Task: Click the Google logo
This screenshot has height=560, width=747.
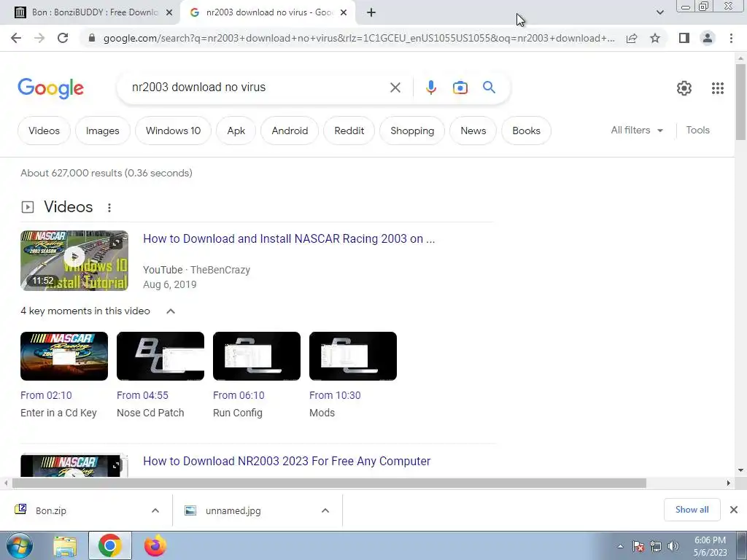Action: pyautogui.click(x=51, y=88)
